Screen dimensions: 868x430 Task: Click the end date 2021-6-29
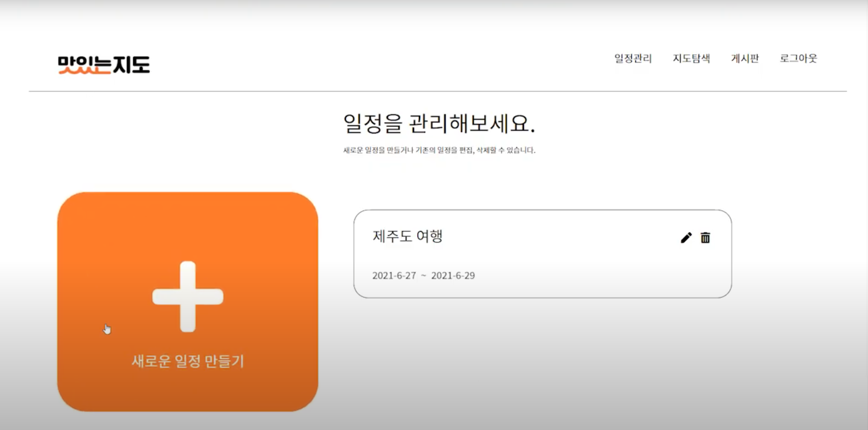pos(453,276)
